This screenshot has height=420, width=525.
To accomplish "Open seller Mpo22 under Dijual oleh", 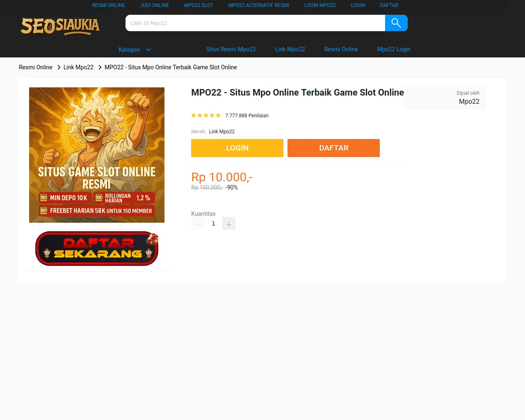I will tap(469, 102).
